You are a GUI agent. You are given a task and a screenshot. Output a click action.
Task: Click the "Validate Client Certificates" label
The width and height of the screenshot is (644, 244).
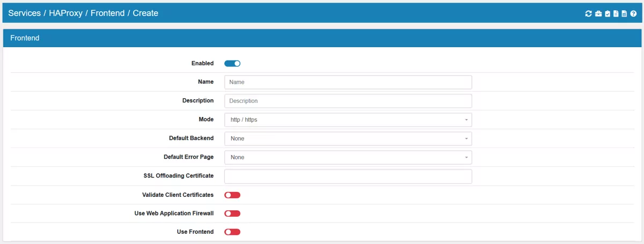(178, 195)
